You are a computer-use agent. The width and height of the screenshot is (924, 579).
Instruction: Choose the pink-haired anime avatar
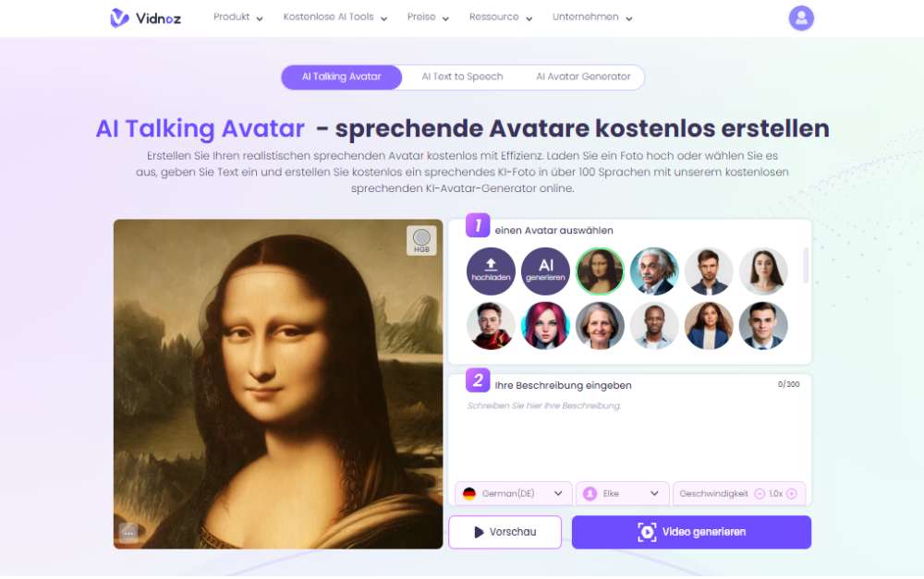[x=546, y=326]
